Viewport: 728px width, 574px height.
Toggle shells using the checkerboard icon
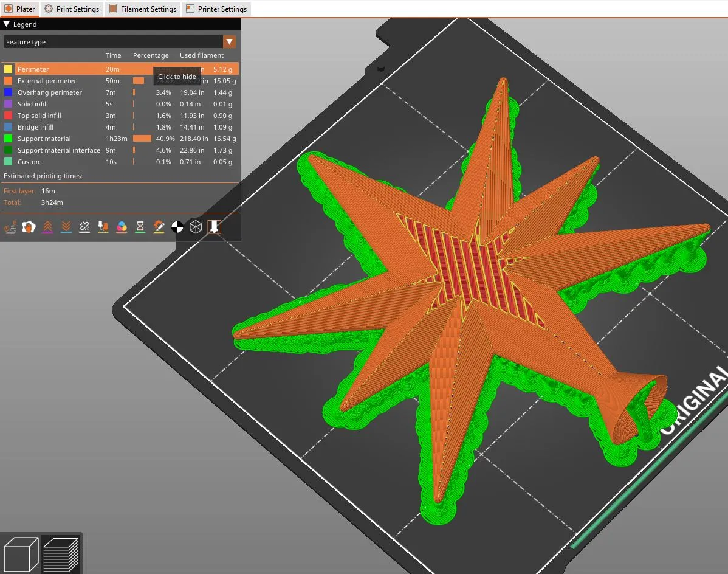(177, 227)
